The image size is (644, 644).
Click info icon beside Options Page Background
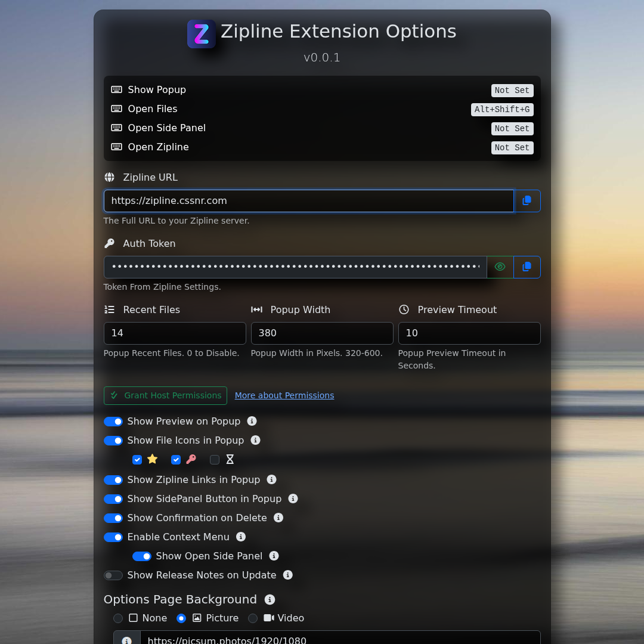pyautogui.click(x=270, y=600)
